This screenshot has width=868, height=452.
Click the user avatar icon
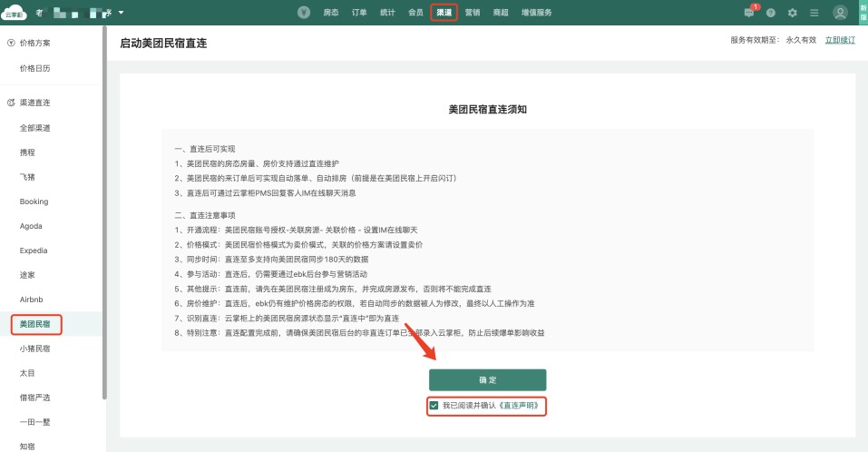(840, 13)
